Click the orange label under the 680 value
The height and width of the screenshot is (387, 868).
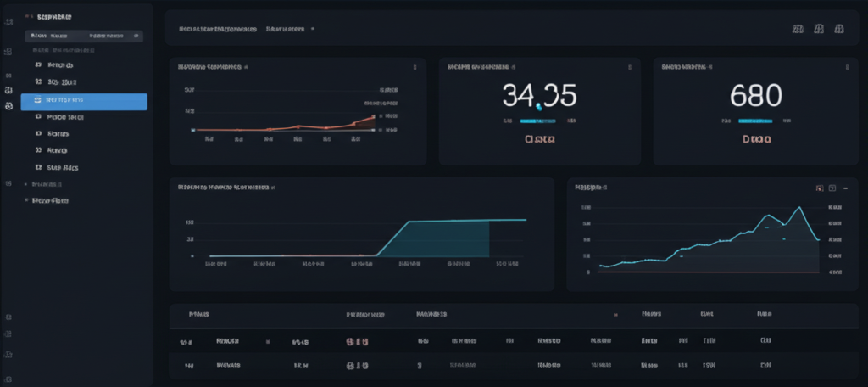point(756,138)
